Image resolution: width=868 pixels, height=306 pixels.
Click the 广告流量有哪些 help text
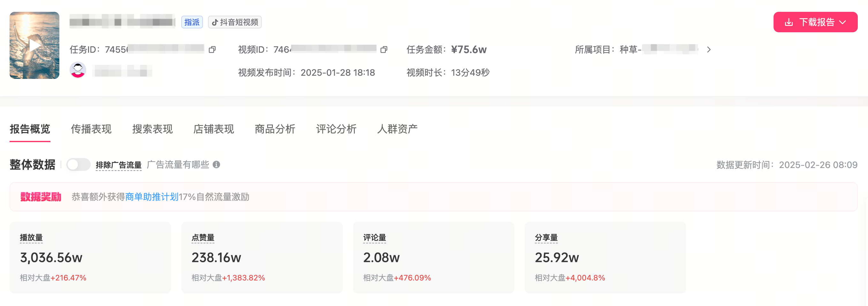(178, 164)
